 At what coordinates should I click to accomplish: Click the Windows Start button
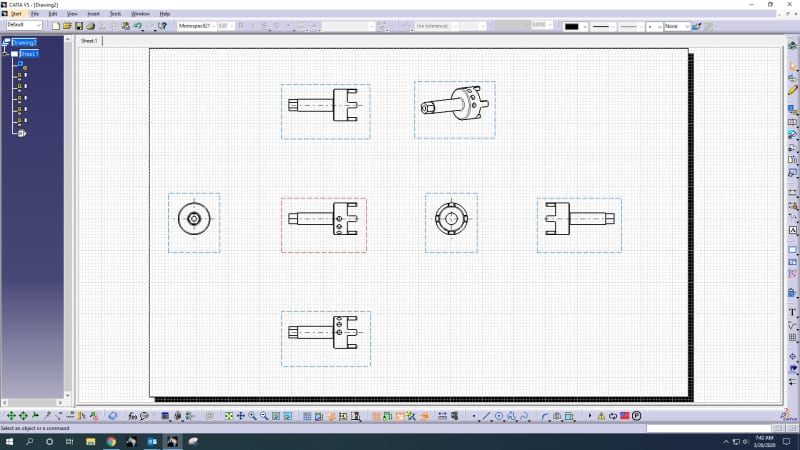[9, 442]
